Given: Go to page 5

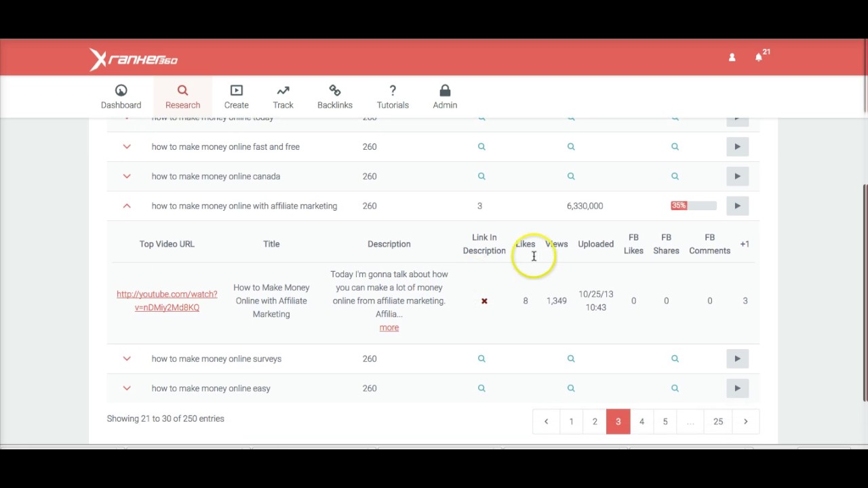Looking at the screenshot, I should [665, 422].
